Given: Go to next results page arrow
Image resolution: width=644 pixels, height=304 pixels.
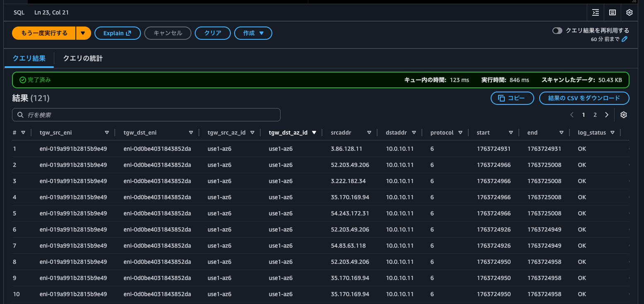Looking at the screenshot, I should (x=606, y=115).
